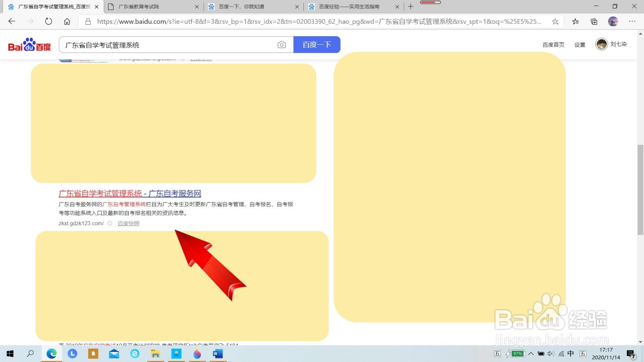Switch to the 百度一下,你就知道 tab
Image resolution: width=644 pixels, height=362 pixels.
pyautogui.click(x=254, y=7)
